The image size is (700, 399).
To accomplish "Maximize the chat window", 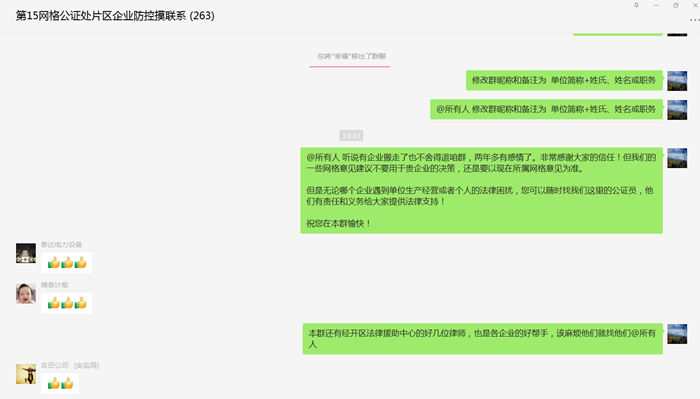I will pos(675,5).
